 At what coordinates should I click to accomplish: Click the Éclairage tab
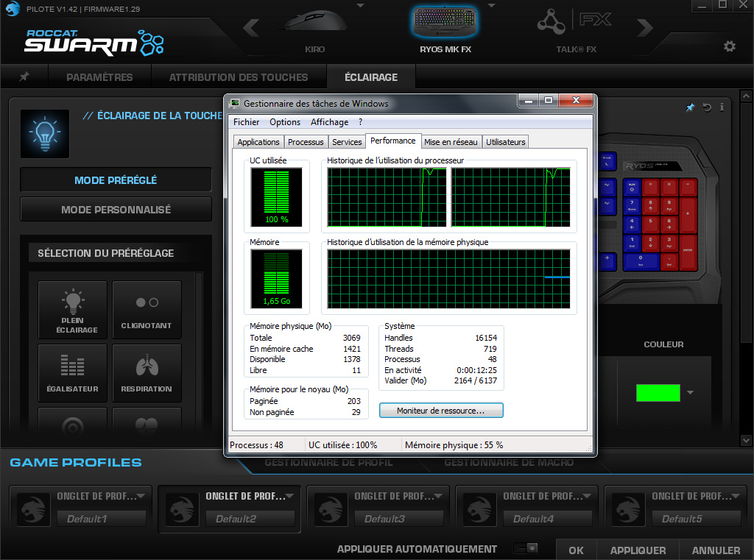pos(371,77)
